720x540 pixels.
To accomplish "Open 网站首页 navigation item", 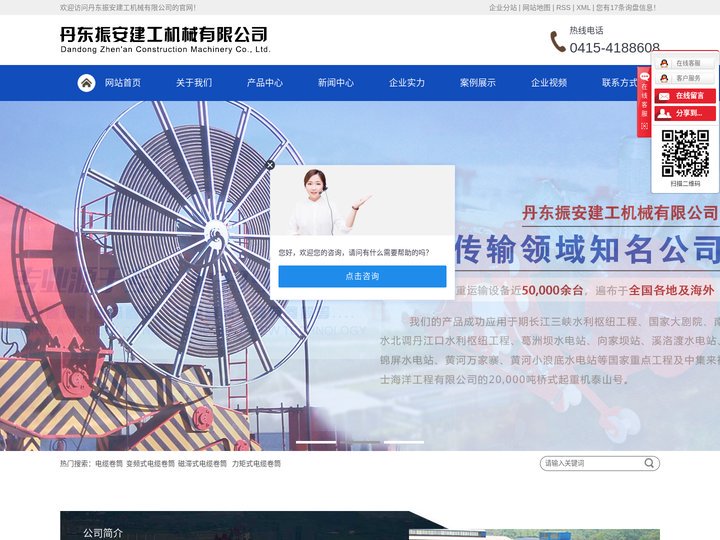I will (123, 83).
